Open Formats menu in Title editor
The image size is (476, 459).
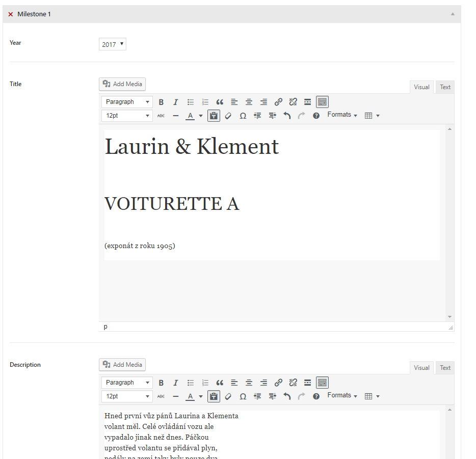342,115
